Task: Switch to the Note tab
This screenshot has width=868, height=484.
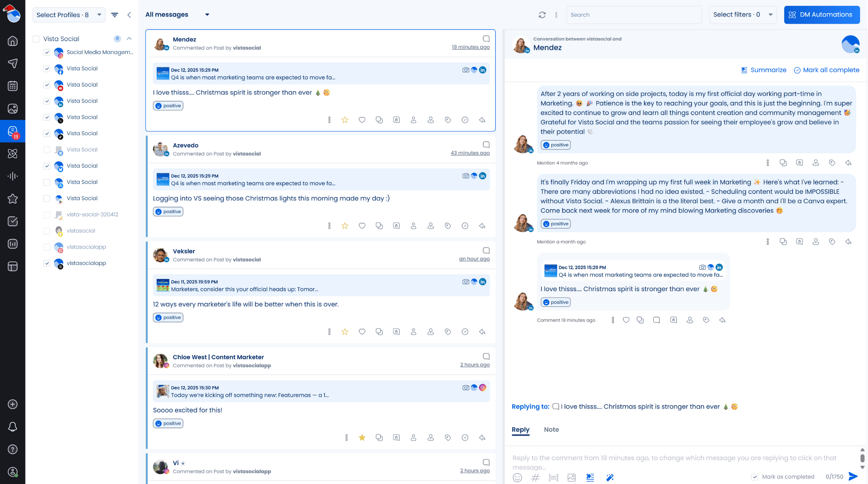Action: coord(551,430)
